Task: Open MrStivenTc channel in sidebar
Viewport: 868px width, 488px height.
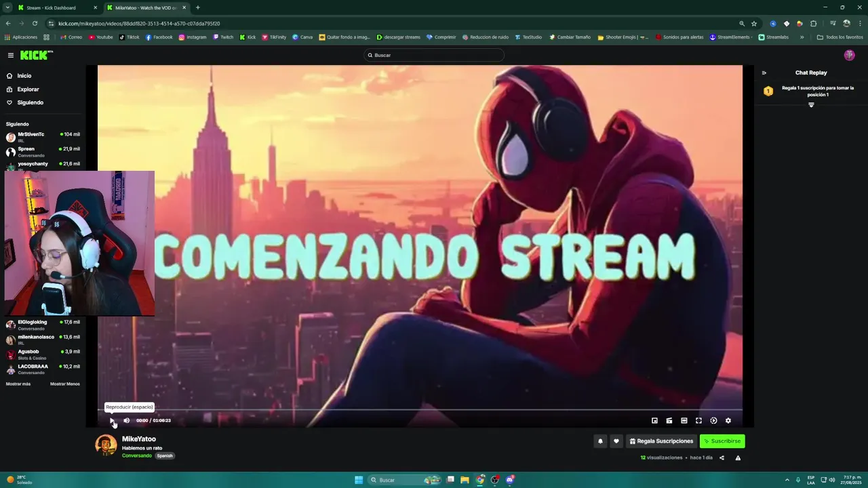Action: (43, 137)
